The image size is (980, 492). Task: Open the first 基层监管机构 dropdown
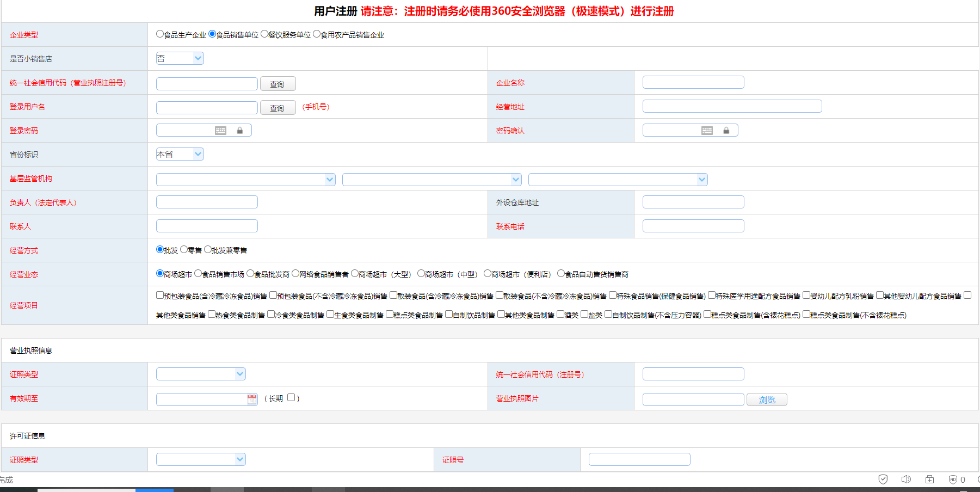245,180
